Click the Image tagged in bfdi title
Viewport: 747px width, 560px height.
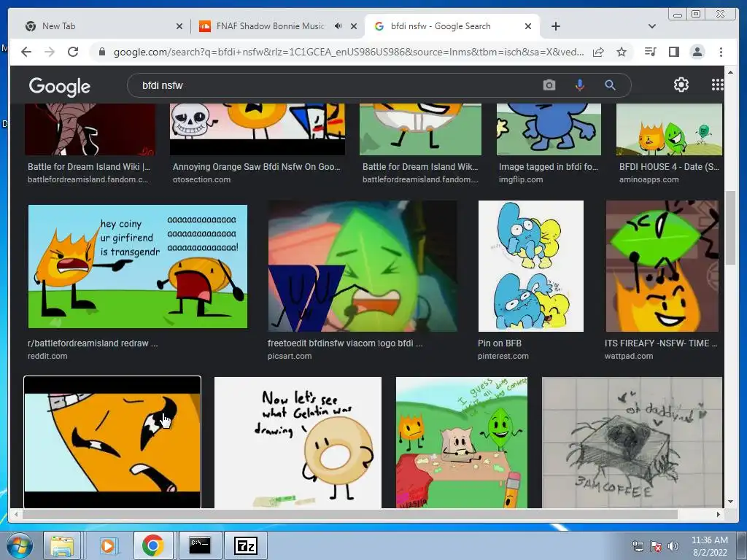point(549,167)
